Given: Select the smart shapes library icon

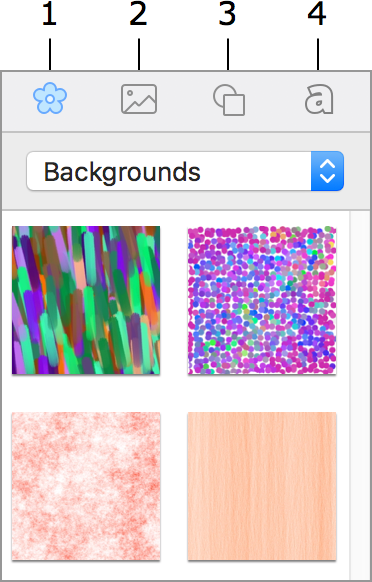Looking at the screenshot, I should click(x=229, y=100).
